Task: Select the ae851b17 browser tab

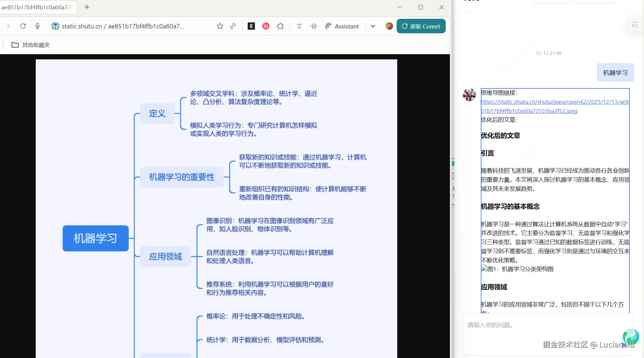Action: click(x=36, y=7)
